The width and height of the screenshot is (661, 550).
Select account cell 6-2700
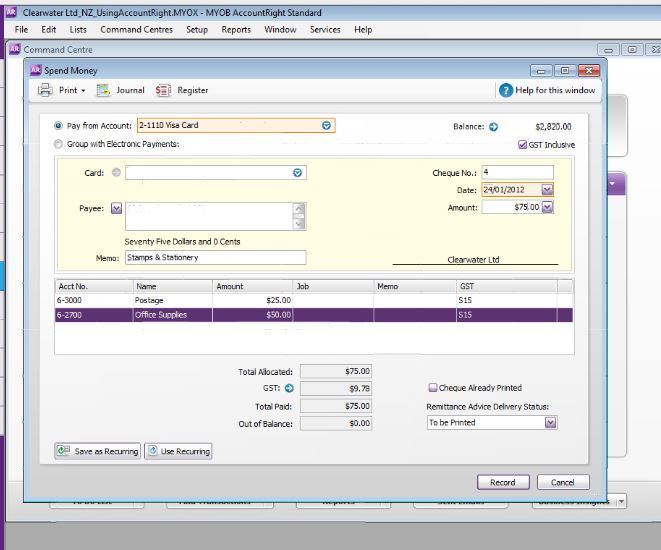point(94,315)
